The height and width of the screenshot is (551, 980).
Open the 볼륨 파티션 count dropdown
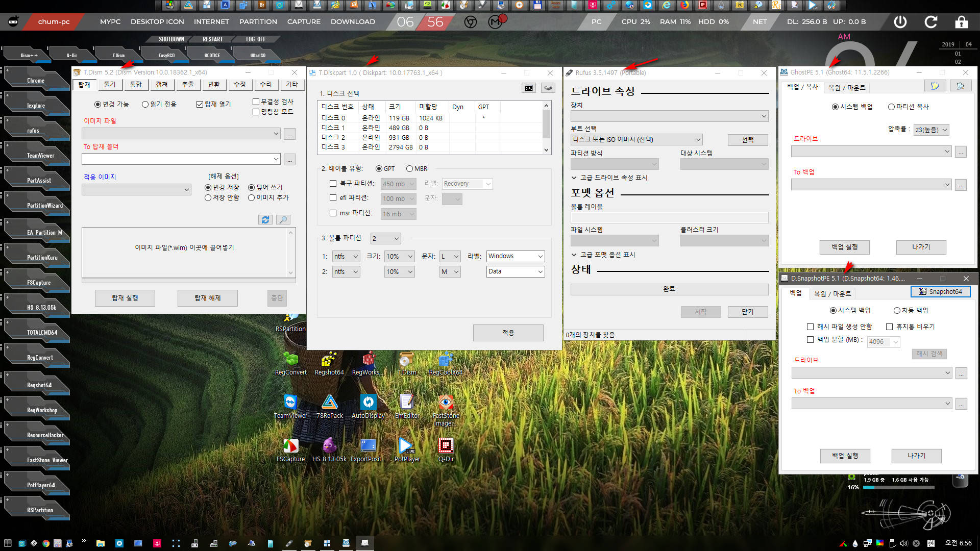point(385,238)
